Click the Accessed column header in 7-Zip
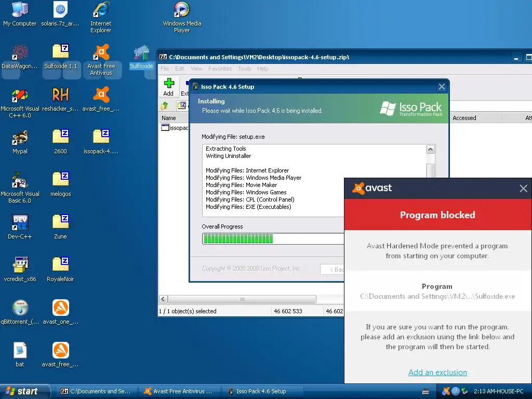This screenshot has width=532, height=399. (x=476, y=118)
